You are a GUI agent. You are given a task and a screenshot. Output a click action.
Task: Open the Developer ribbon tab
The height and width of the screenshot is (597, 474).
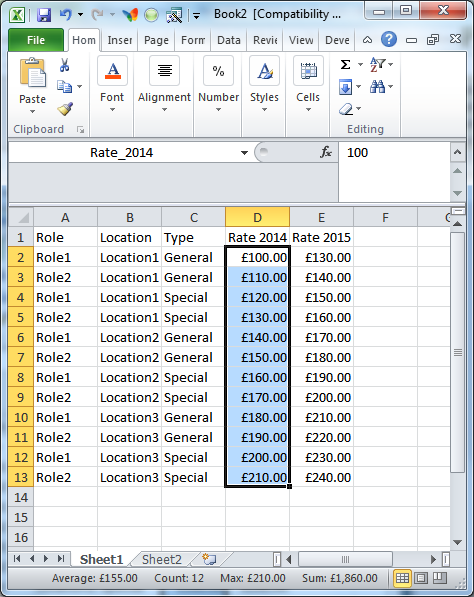click(x=337, y=40)
